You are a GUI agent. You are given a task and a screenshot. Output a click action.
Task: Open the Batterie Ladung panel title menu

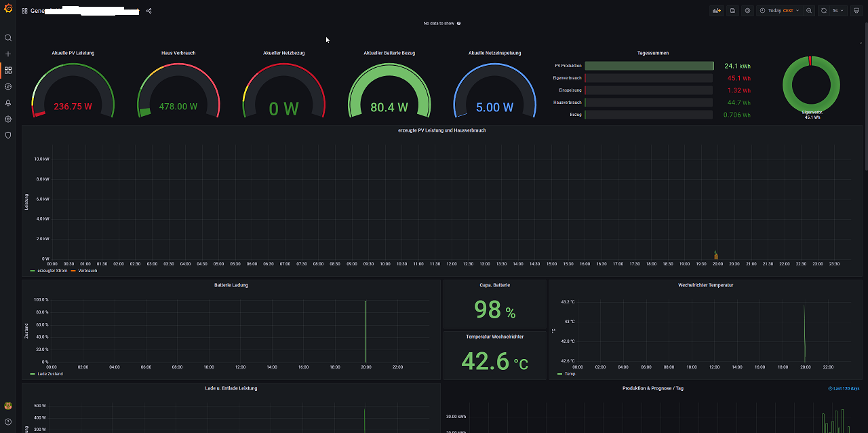(231, 285)
